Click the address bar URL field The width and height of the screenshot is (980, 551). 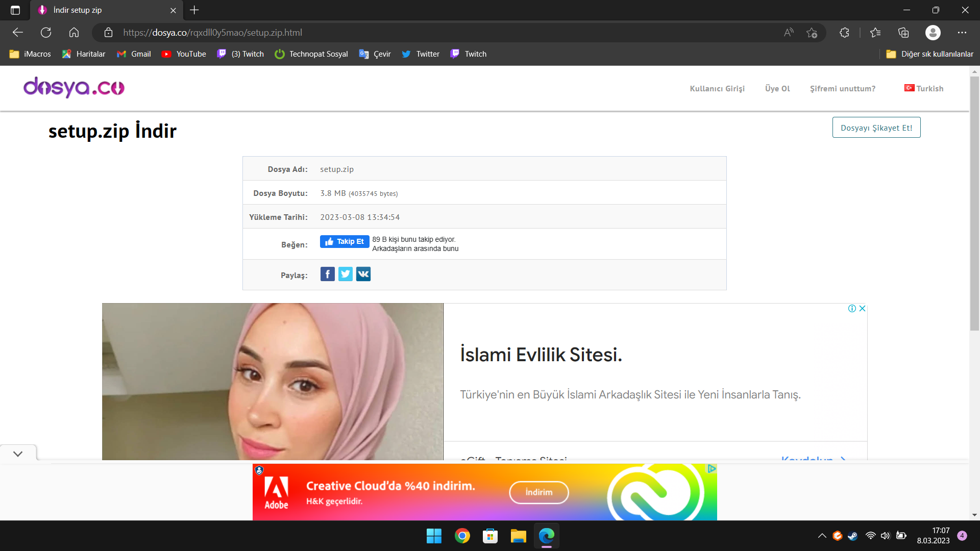[x=408, y=33]
